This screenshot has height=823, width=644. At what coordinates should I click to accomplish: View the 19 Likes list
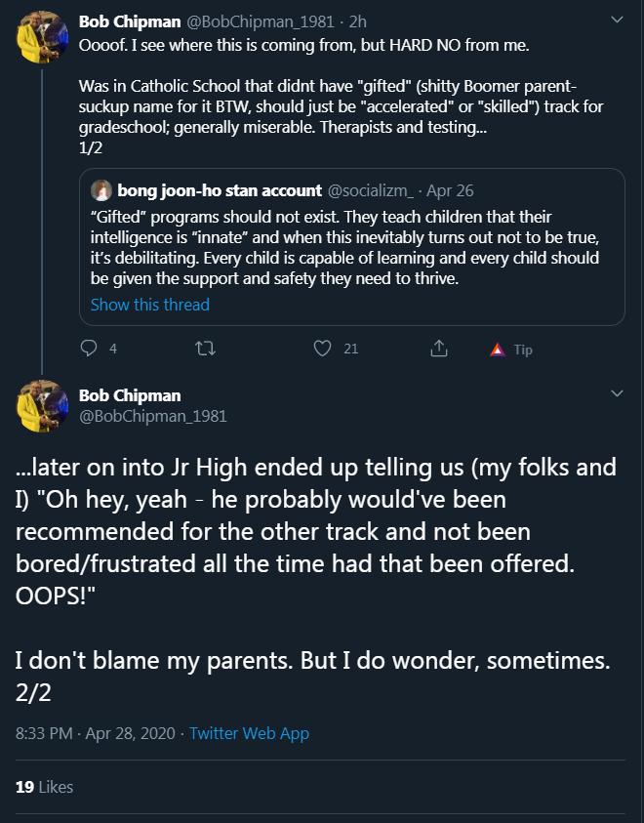point(45,787)
